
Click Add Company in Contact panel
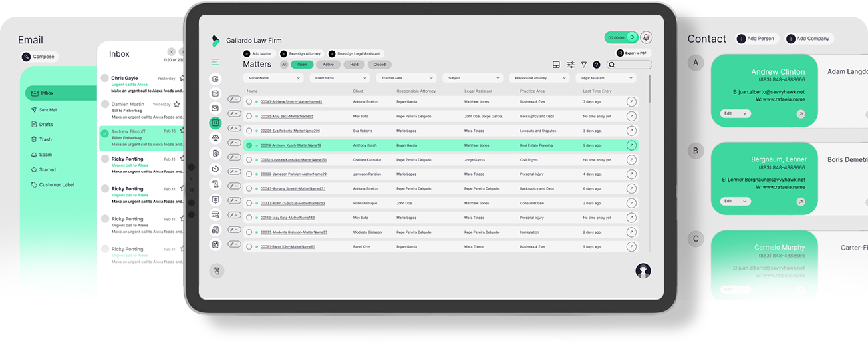coord(809,39)
